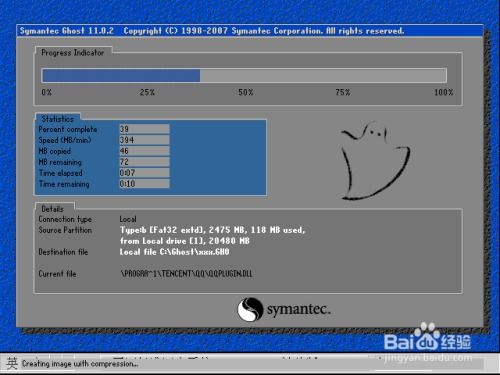Viewport: 500px width, 375px height.
Task: Select the MB copied value field
Action: [144, 151]
